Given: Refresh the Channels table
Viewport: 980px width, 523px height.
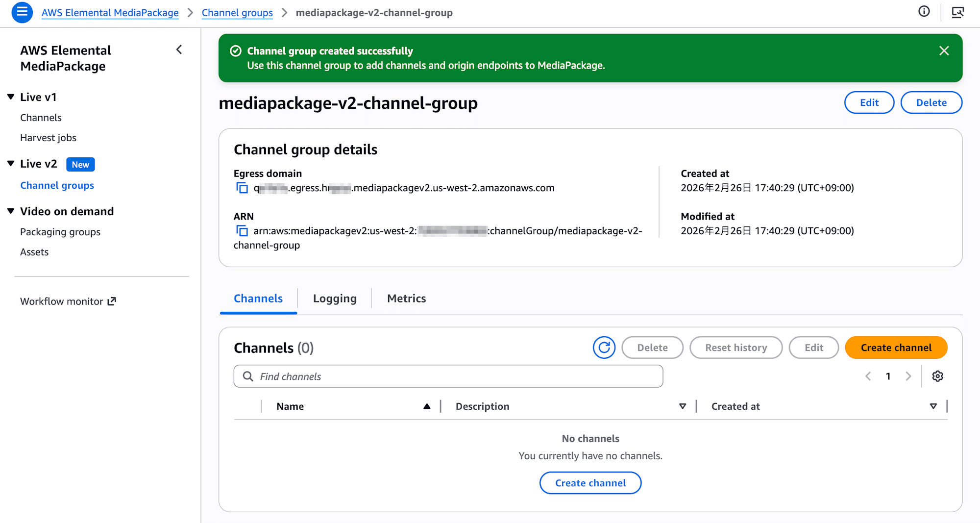Looking at the screenshot, I should pos(604,348).
